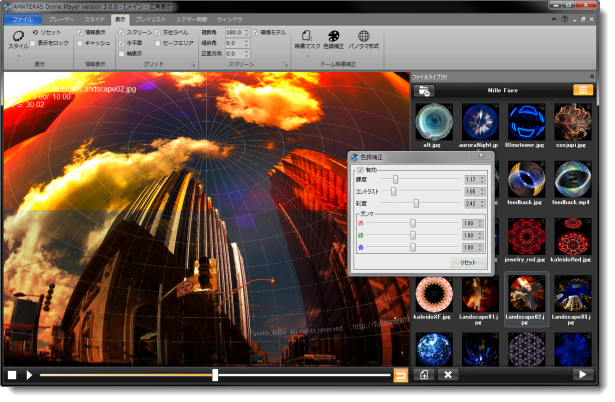This screenshot has height=402, width=615.
Task: Open the スタイル style tool
Action: click(18, 37)
